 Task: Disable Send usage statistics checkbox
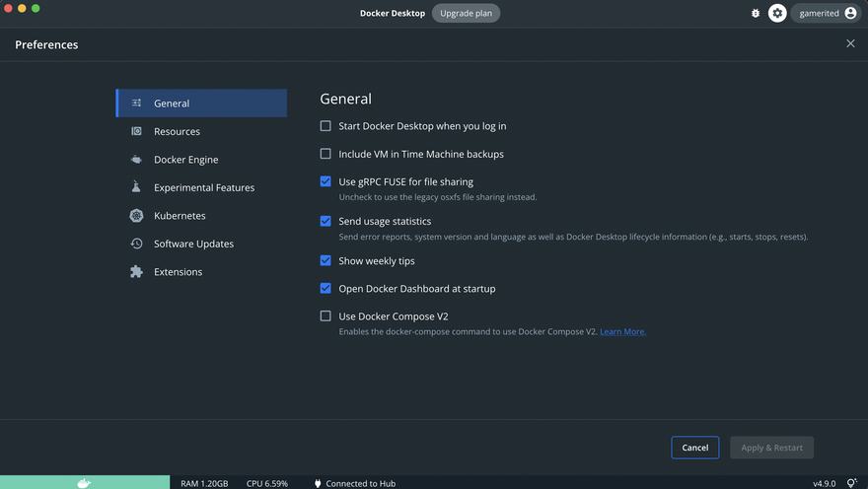tap(325, 221)
